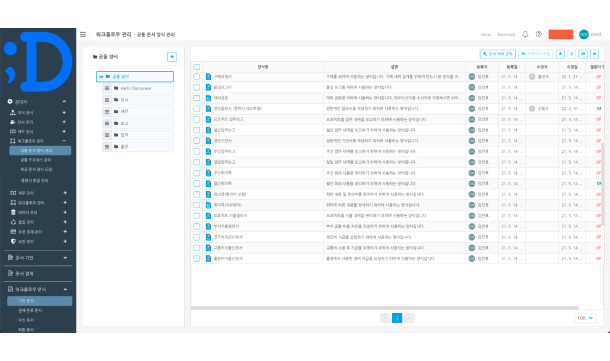This screenshot has width=610, height=361.
Task: Open 문서 결재 in the sidebar
Action: [x=24, y=273]
